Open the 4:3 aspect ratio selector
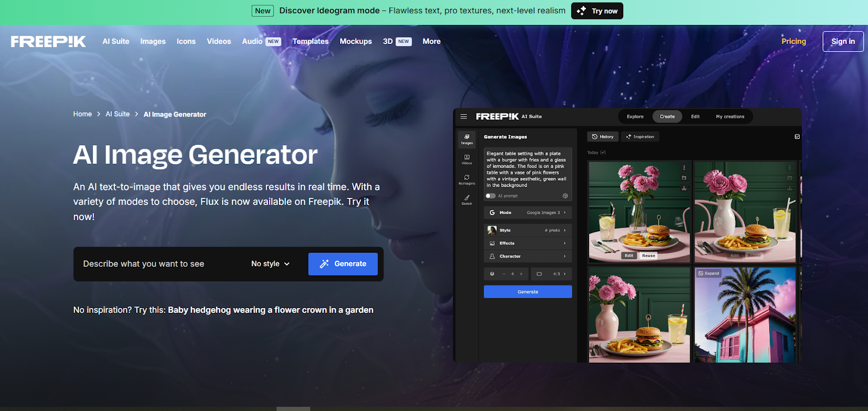This screenshot has width=868, height=411. (551, 274)
